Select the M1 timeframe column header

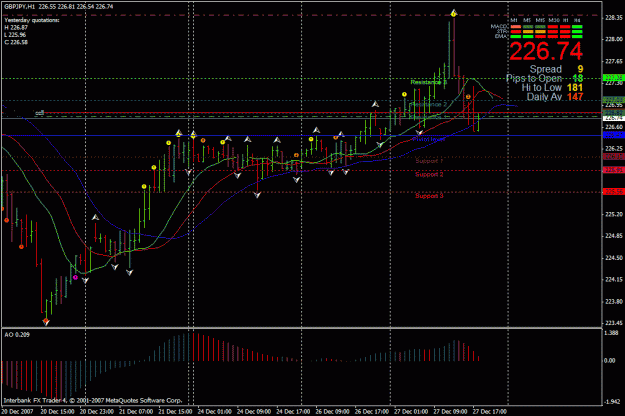(x=514, y=20)
